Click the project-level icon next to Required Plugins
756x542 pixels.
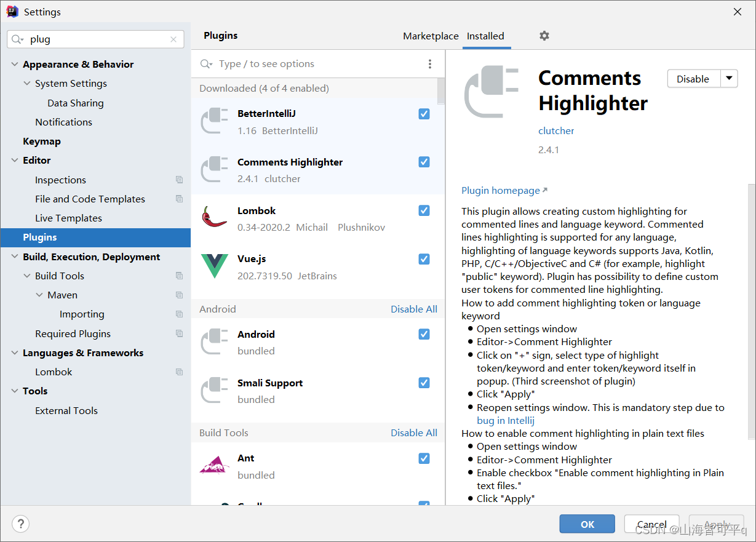(179, 333)
